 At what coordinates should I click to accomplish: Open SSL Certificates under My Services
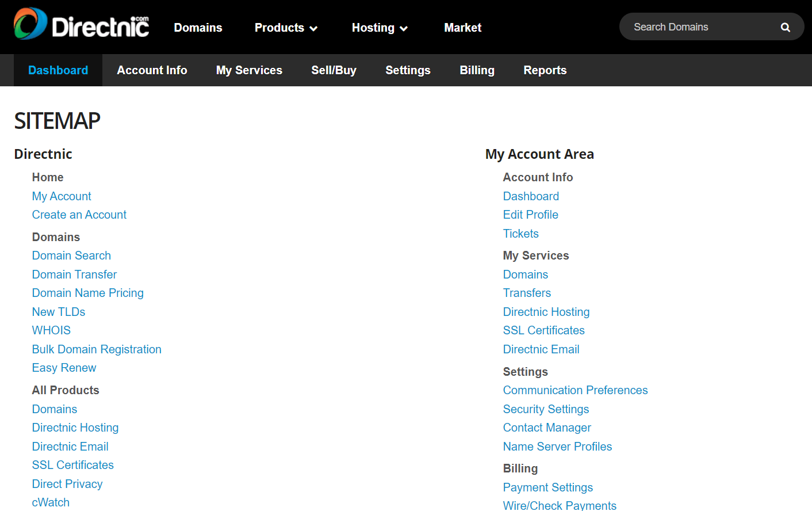pos(543,330)
